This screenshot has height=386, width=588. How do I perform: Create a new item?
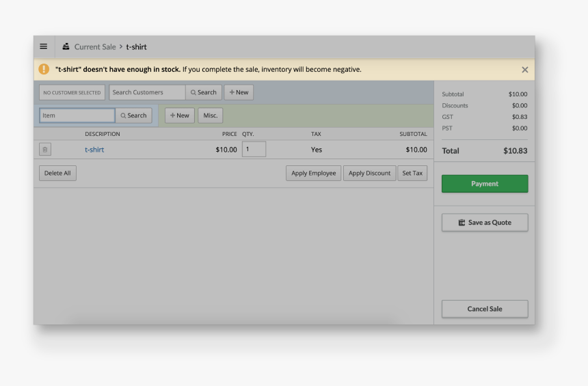click(180, 115)
